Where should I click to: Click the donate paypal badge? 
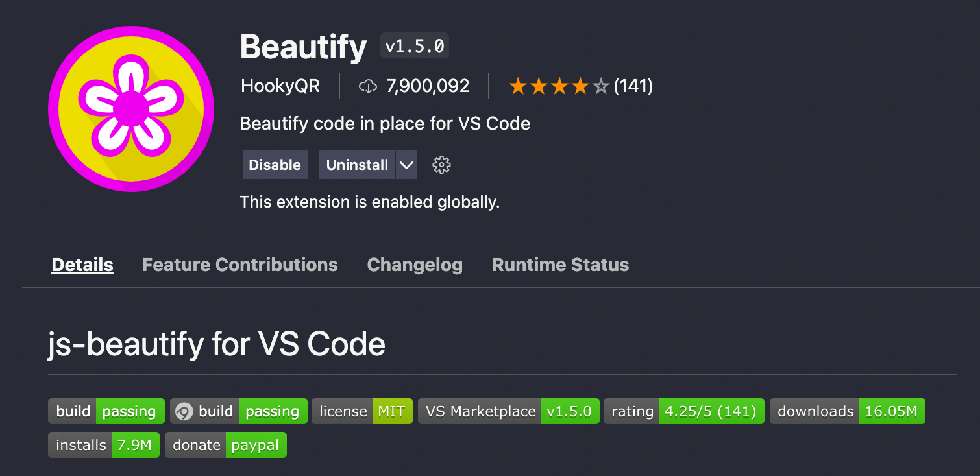[x=226, y=445]
